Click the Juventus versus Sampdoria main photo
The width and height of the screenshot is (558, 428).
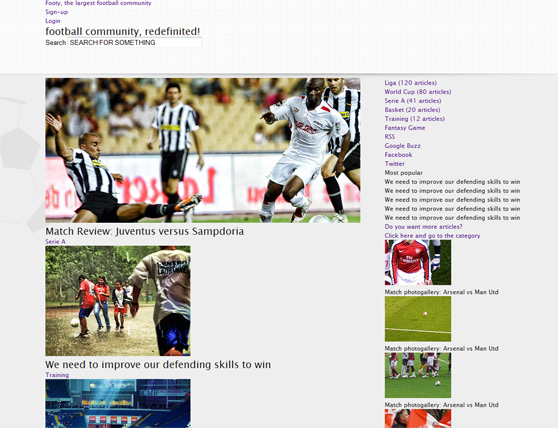pos(203,150)
